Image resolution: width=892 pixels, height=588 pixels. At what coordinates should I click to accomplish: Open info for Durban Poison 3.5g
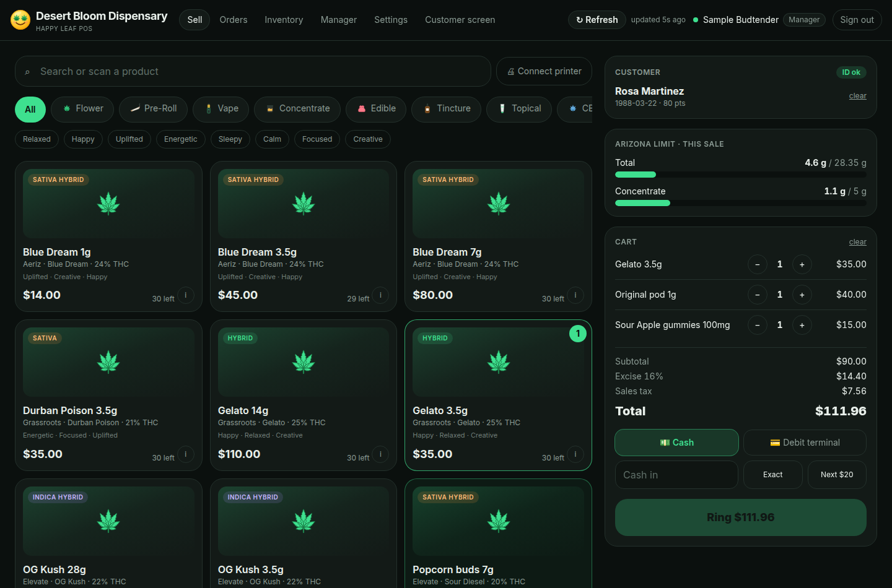click(186, 454)
